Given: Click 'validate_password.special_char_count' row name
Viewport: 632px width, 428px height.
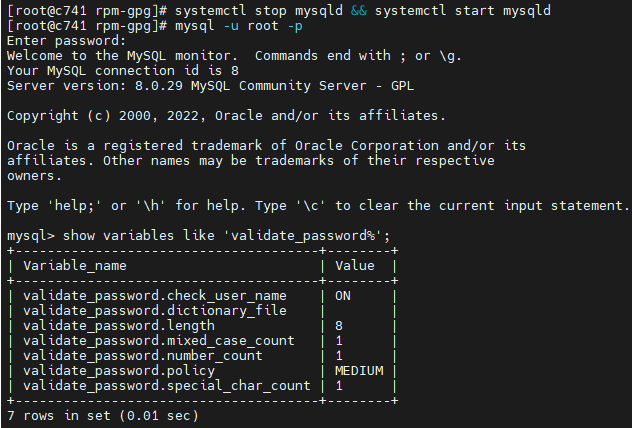Looking at the screenshot, I should pyautogui.click(x=167, y=386).
